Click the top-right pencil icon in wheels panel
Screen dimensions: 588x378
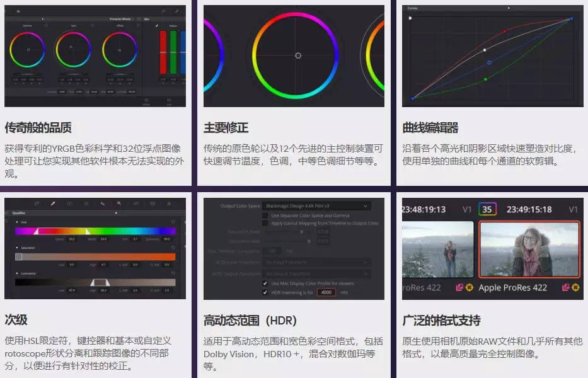coord(176,11)
